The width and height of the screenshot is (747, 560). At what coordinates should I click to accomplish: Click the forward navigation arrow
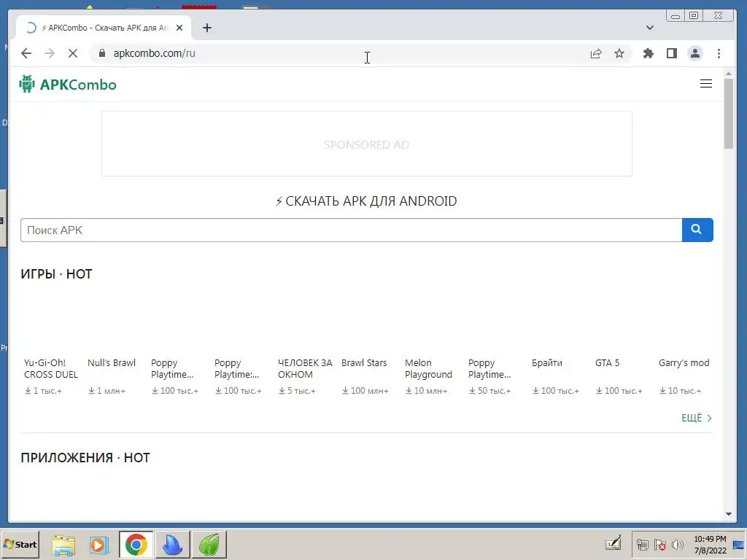pyautogui.click(x=50, y=53)
